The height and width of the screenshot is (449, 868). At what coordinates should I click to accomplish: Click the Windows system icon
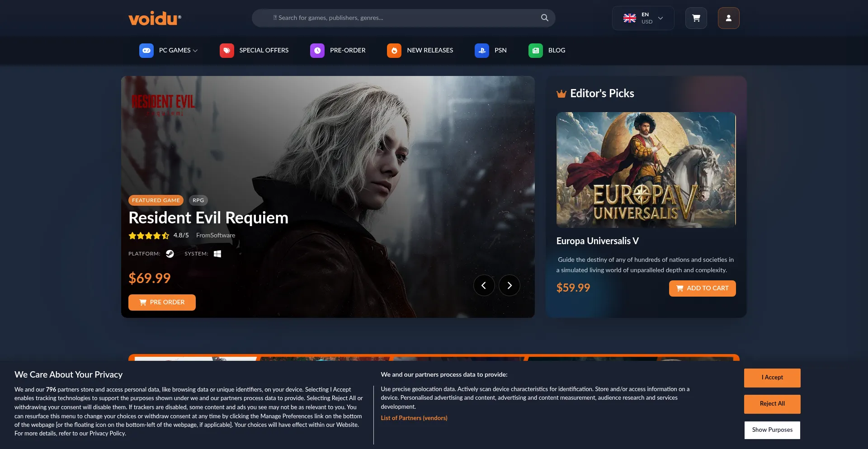pyautogui.click(x=217, y=254)
